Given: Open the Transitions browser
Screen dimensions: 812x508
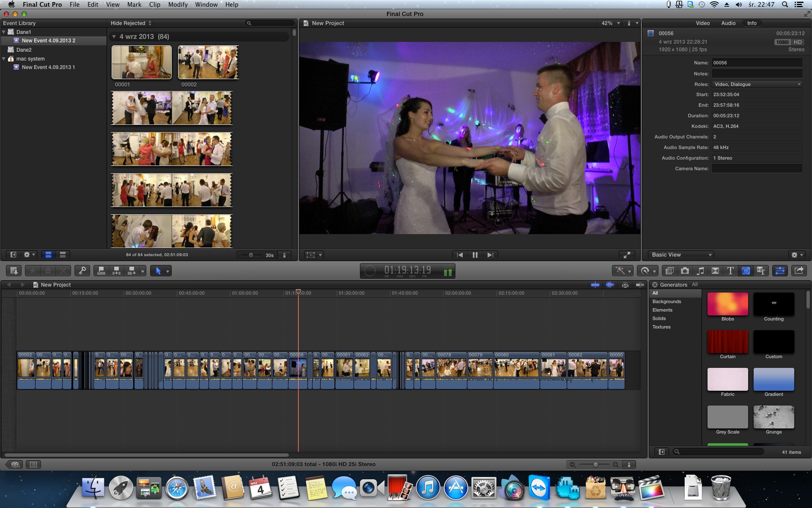Looking at the screenshot, I should (715, 271).
